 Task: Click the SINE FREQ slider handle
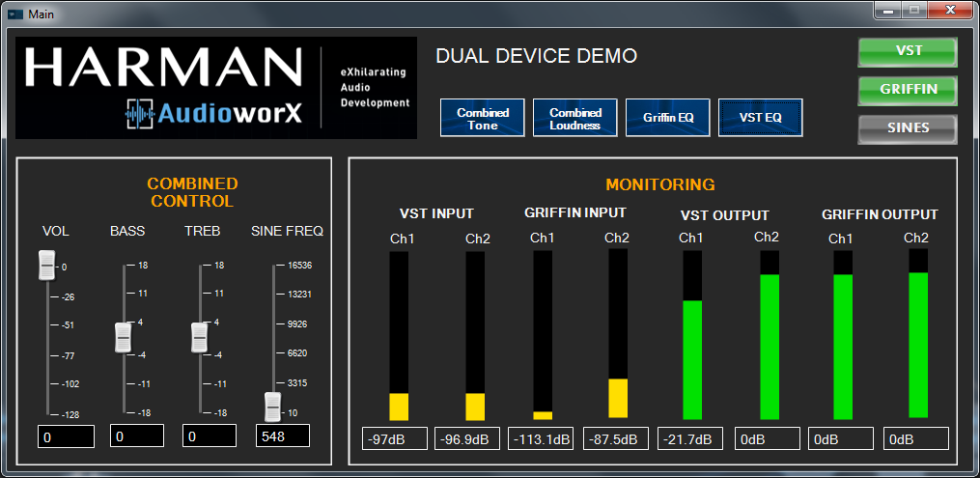click(x=273, y=408)
